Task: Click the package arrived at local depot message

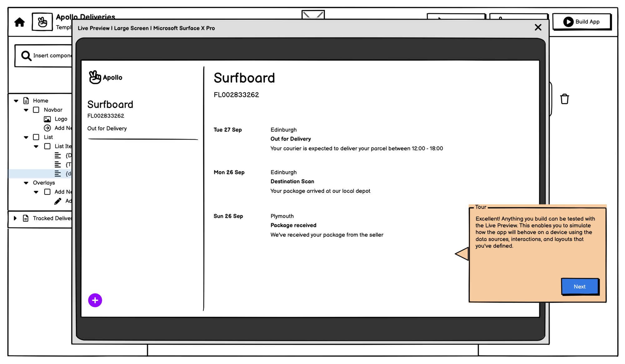Action: click(320, 191)
